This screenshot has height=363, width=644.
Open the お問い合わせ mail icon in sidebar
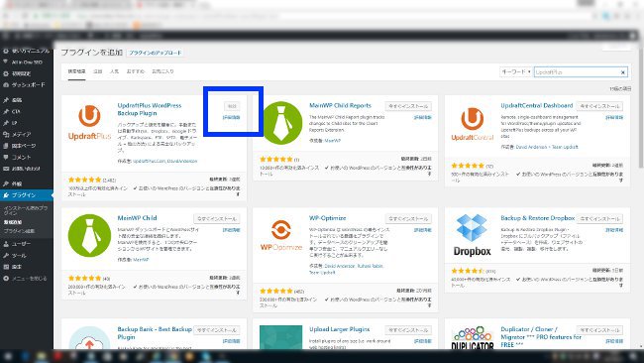pos(6,169)
